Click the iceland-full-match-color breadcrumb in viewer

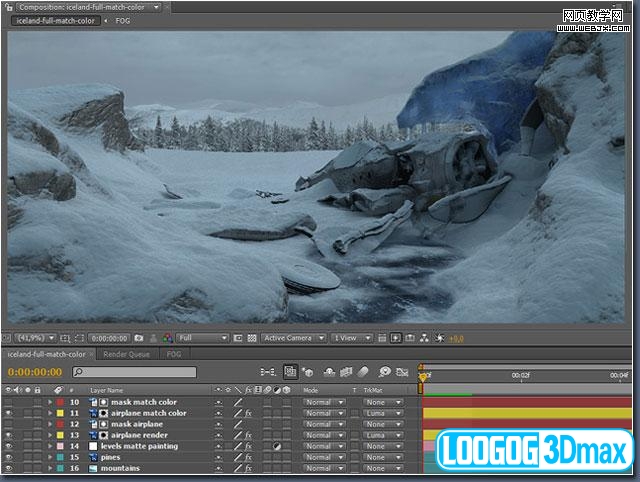point(56,21)
